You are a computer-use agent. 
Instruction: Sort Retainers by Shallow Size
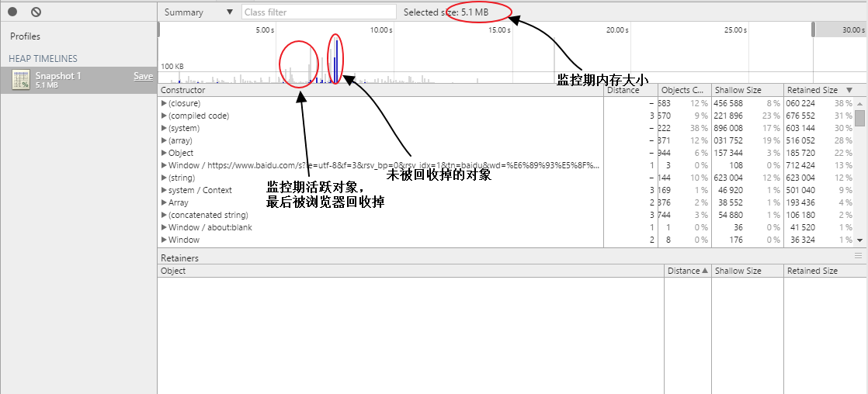click(748, 271)
